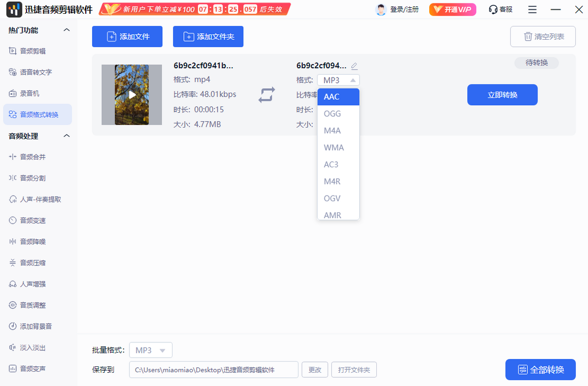Select the speech-to-text tool (语音转文字)
Screen dimensions: 588x386
pyautogui.click(x=35, y=72)
